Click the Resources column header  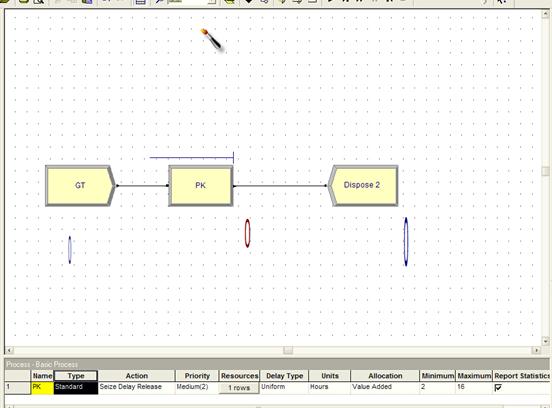[239, 376]
